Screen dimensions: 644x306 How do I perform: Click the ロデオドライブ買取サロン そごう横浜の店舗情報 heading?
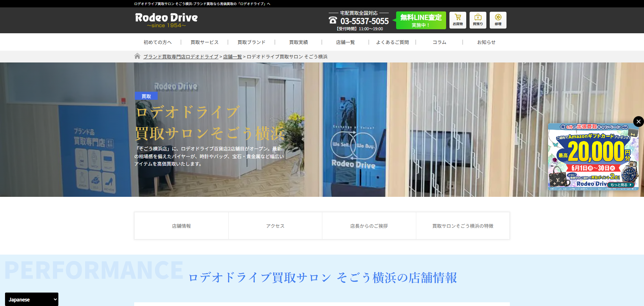[x=322, y=278]
